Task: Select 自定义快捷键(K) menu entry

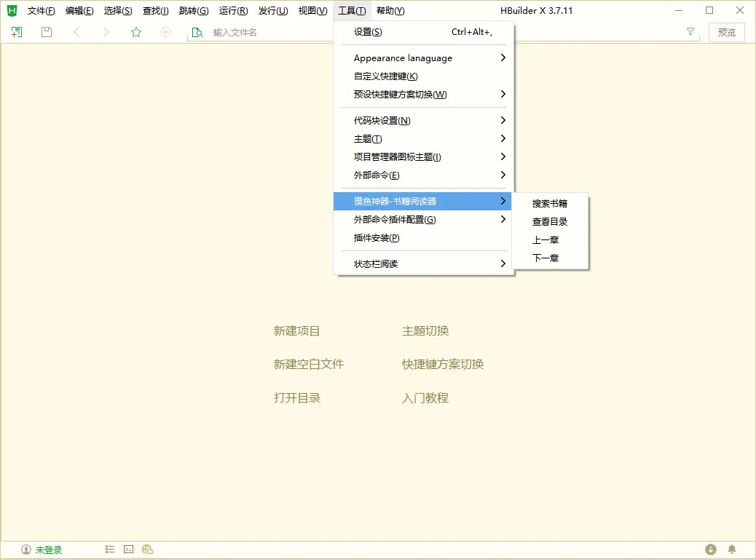Action: (424, 76)
